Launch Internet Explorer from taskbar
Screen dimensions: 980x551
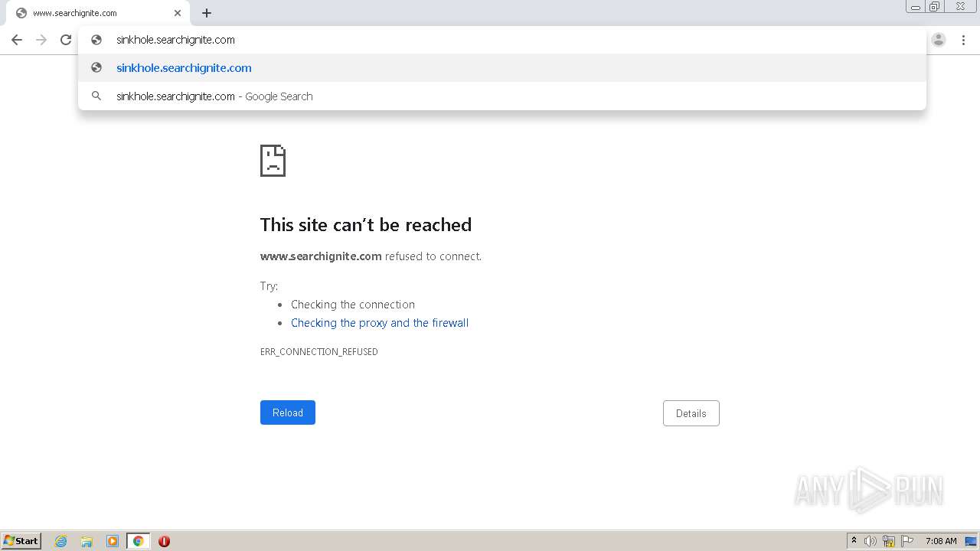click(x=61, y=541)
